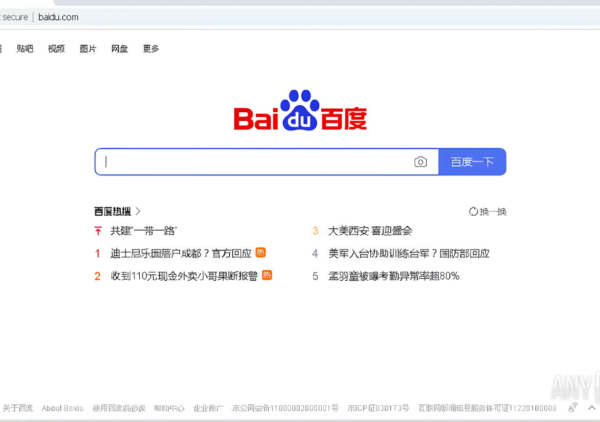Open the 帮助中心 footer link

pyautogui.click(x=169, y=408)
